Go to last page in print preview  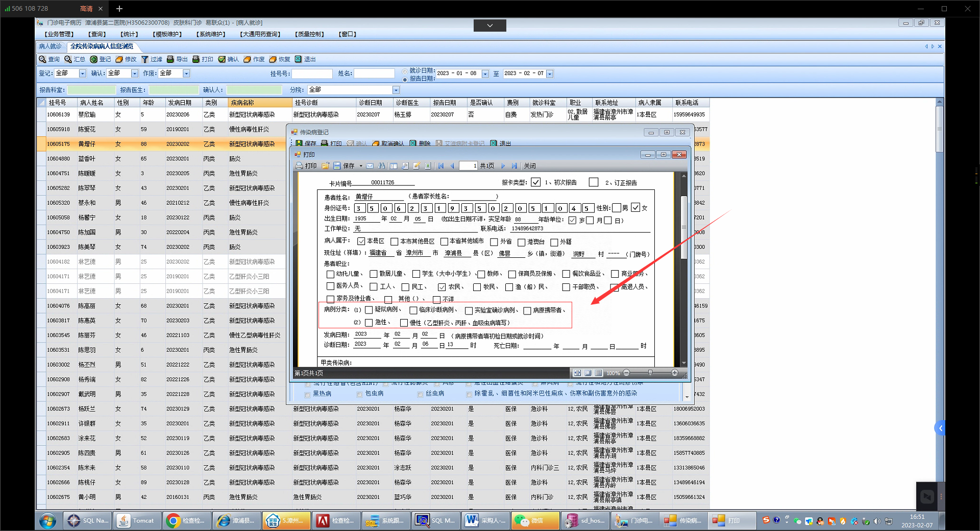pos(514,166)
